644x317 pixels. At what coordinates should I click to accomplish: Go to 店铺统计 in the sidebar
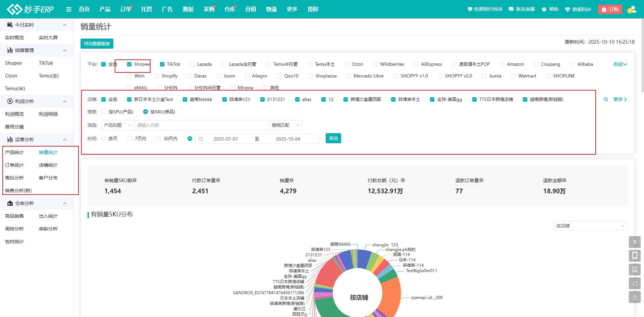click(48, 165)
